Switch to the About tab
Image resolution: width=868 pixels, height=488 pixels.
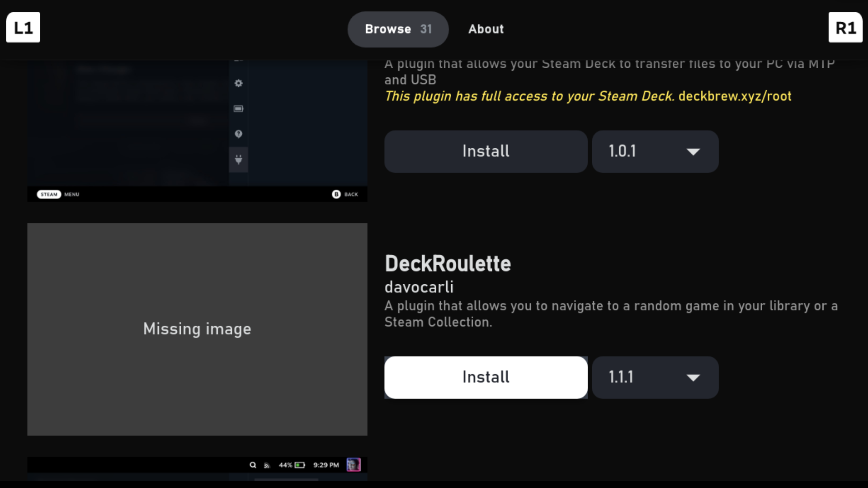click(x=486, y=29)
